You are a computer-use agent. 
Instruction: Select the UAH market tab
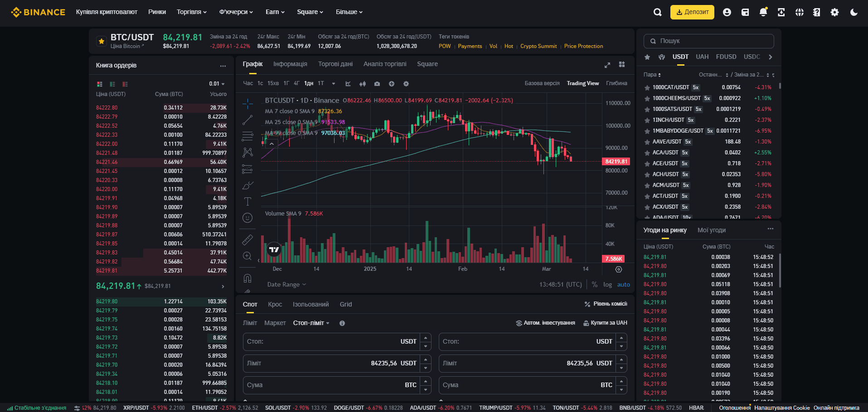702,57
